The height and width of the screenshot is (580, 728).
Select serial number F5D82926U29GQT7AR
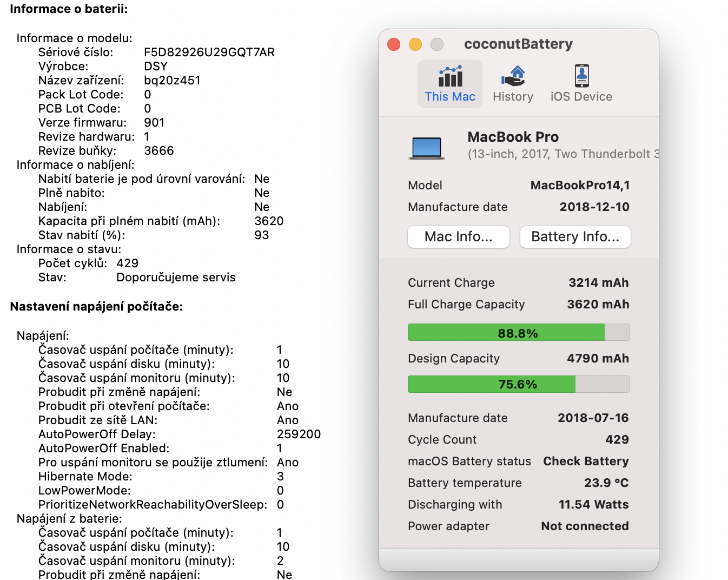[x=209, y=52]
